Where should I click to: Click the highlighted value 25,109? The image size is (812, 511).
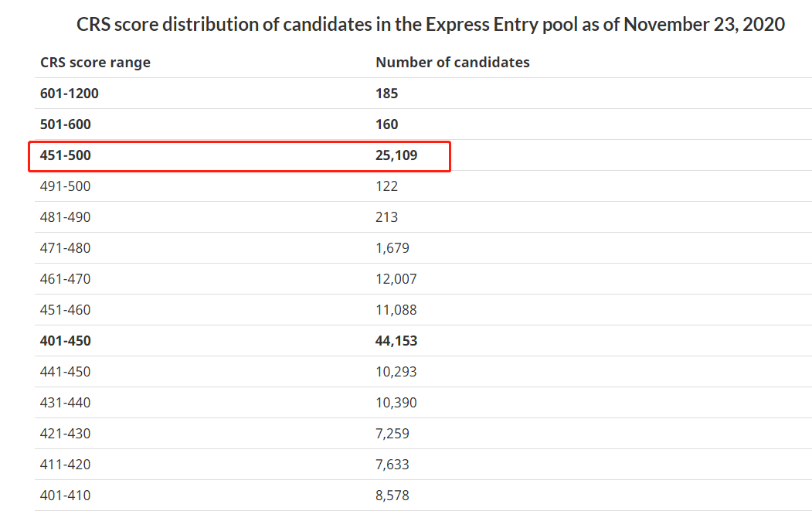click(x=396, y=155)
